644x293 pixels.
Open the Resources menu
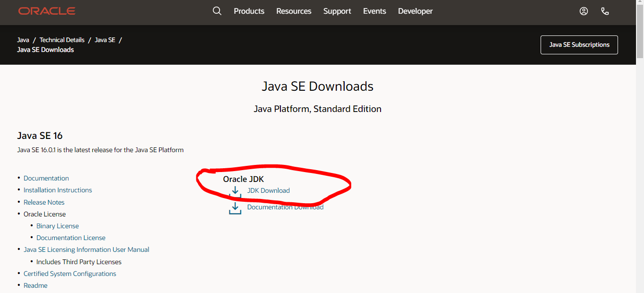click(294, 11)
